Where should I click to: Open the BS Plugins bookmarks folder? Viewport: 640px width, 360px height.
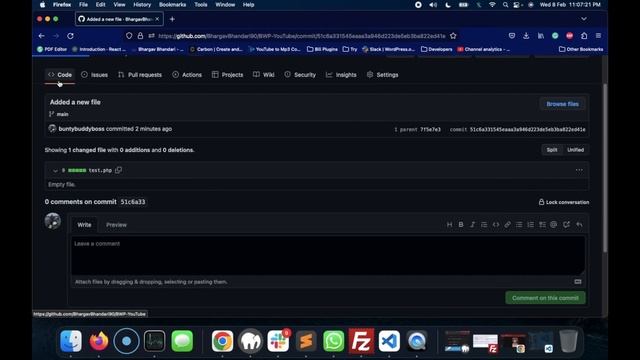pos(322,49)
